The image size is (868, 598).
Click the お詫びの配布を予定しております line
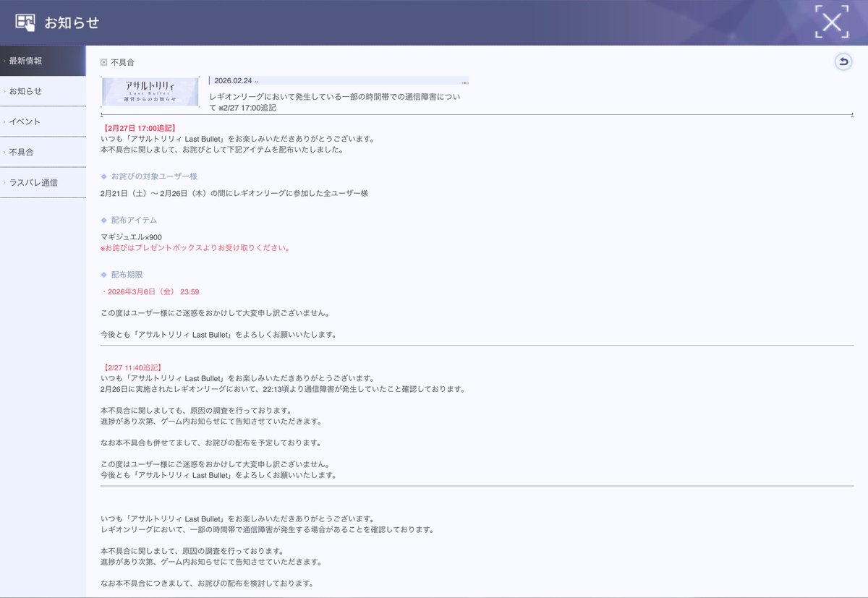tap(211, 443)
